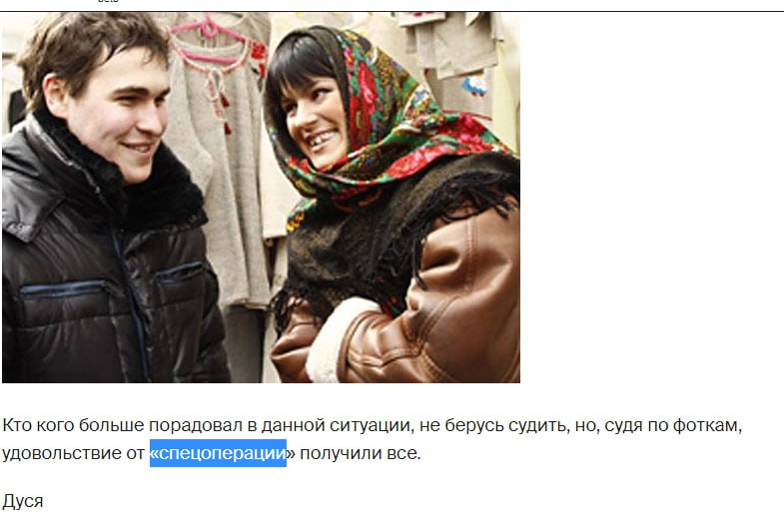Viewport: 784px width, 532px height.
Task: Click the word «порадовал» in the paragraph
Action: [196, 425]
